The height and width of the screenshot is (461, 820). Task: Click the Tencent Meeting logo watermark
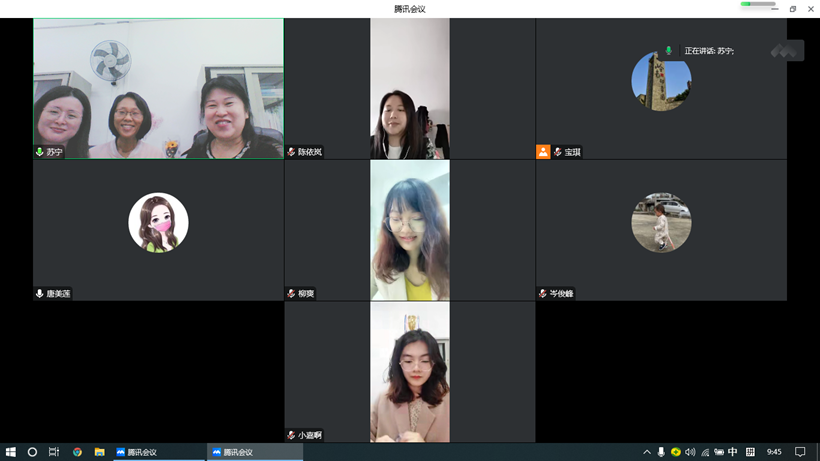787,50
